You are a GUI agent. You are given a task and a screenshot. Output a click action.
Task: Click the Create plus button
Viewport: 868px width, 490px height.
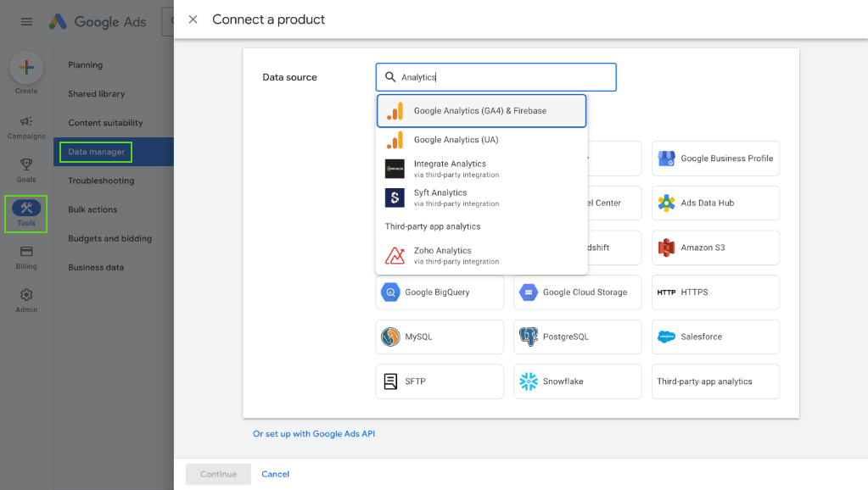click(x=26, y=68)
